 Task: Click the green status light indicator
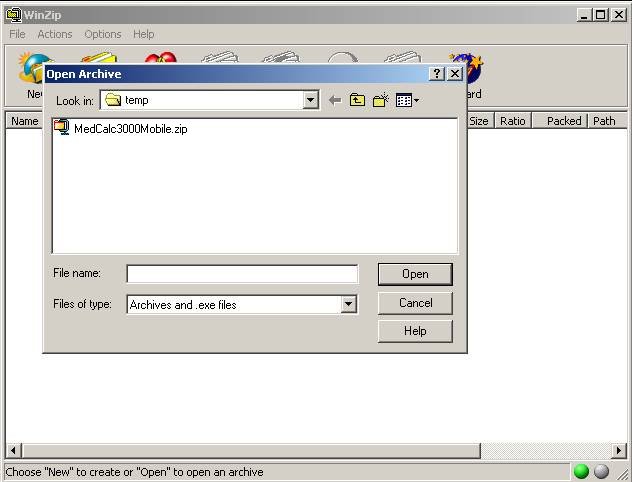pyautogui.click(x=581, y=472)
